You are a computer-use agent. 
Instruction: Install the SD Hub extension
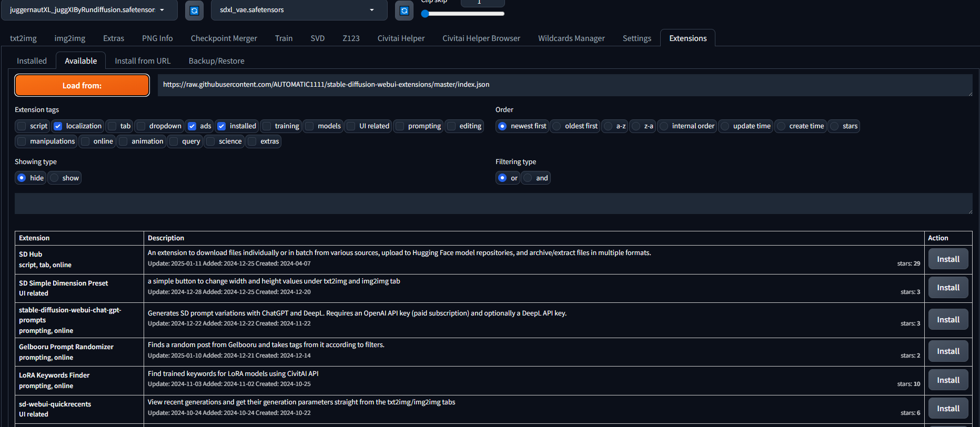click(948, 259)
